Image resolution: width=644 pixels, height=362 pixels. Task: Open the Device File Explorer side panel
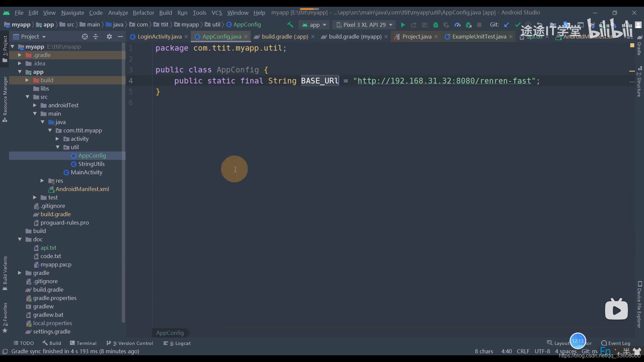coord(639,304)
